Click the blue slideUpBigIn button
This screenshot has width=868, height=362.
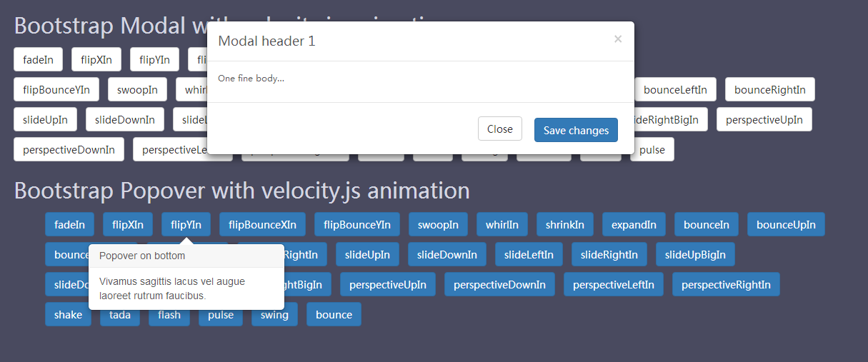click(695, 254)
